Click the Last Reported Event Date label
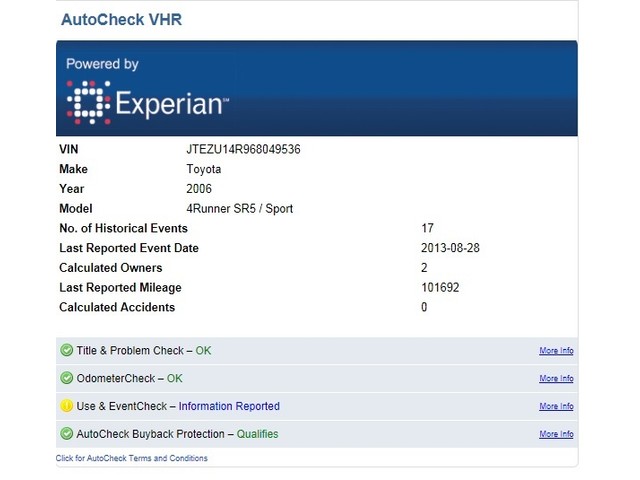The image size is (640, 480). (x=129, y=248)
